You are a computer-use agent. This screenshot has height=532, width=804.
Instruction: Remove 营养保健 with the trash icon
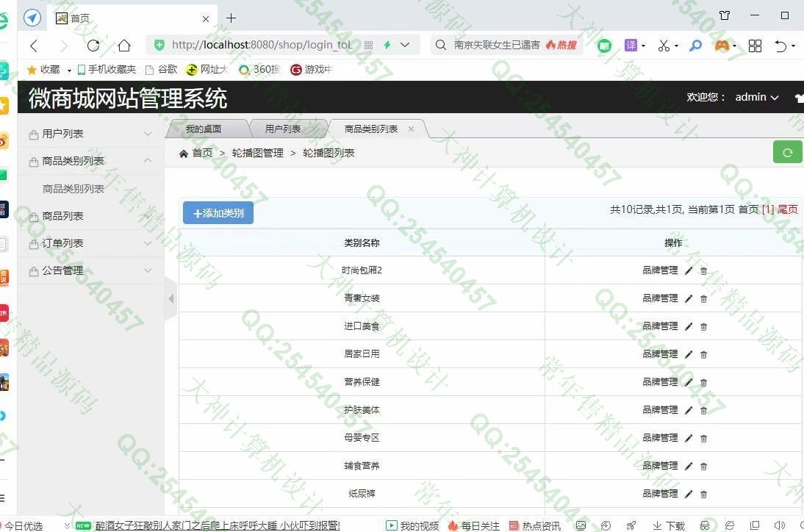click(x=703, y=382)
